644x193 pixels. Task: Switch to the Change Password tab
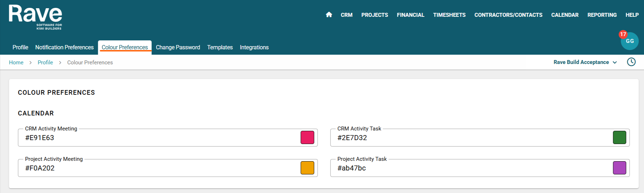(178, 47)
